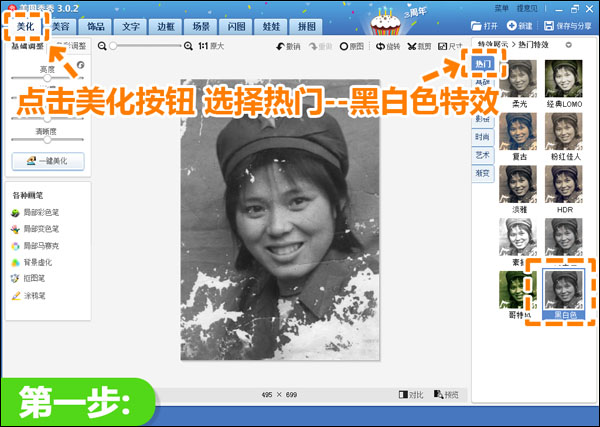This screenshot has width=600, height=427.
Task: Click the zoom-in magnifier icon
Action: point(189,46)
